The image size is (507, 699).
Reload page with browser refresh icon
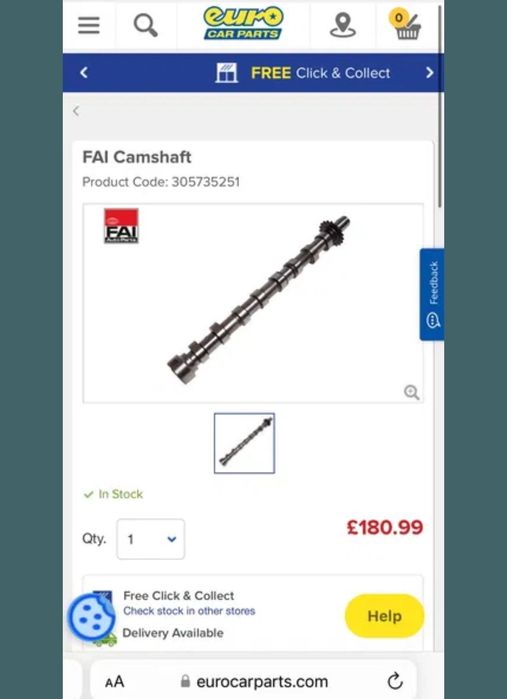[395, 681]
